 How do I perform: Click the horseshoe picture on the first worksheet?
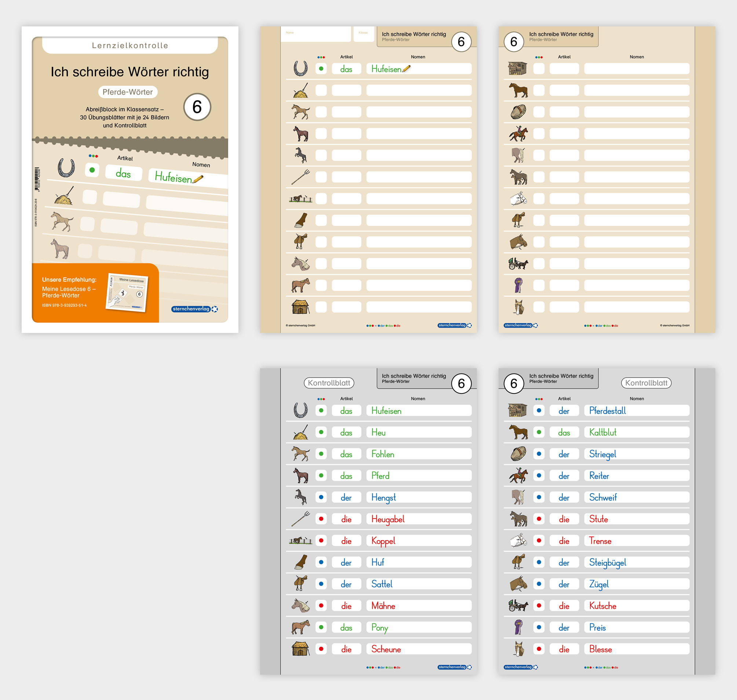(x=300, y=69)
